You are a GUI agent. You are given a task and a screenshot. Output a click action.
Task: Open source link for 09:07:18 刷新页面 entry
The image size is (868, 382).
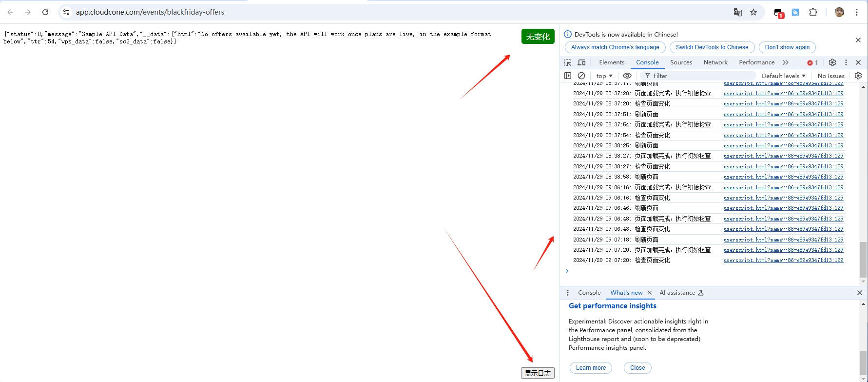click(783, 240)
